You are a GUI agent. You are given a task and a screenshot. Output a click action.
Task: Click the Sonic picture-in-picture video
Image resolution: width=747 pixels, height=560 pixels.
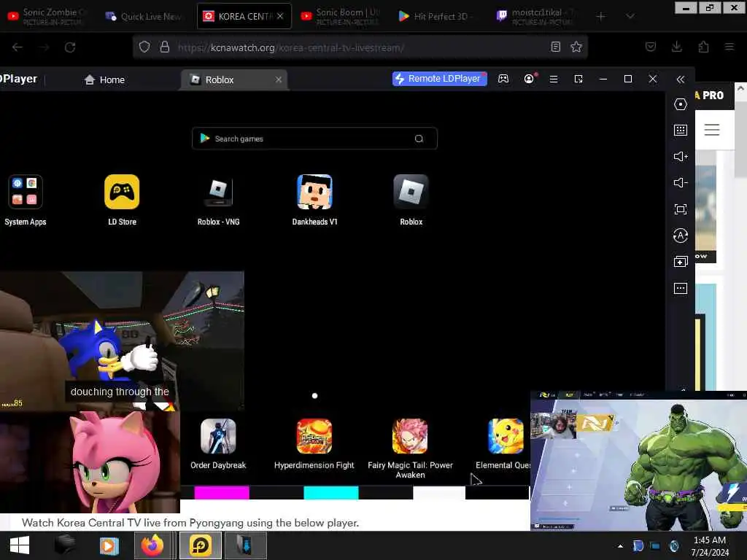122,341
